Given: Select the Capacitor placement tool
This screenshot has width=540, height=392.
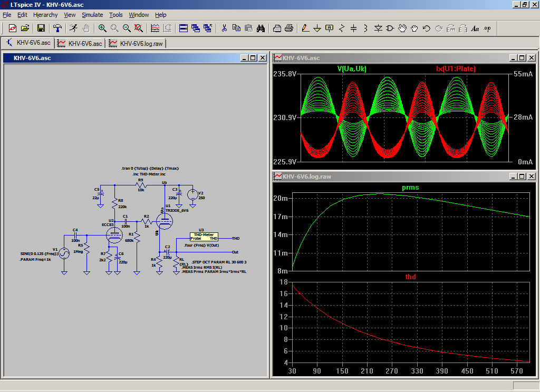Looking at the screenshot, I should click(x=354, y=28).
